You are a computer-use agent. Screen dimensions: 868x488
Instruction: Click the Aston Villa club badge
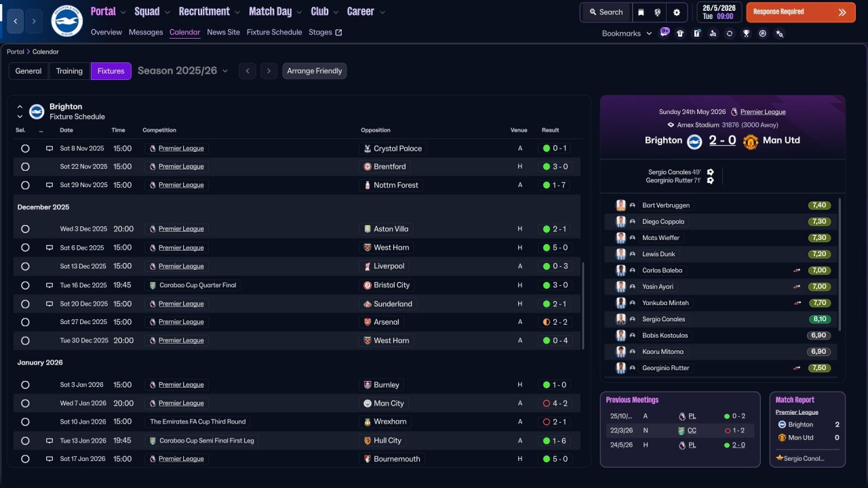click(368, 229)
